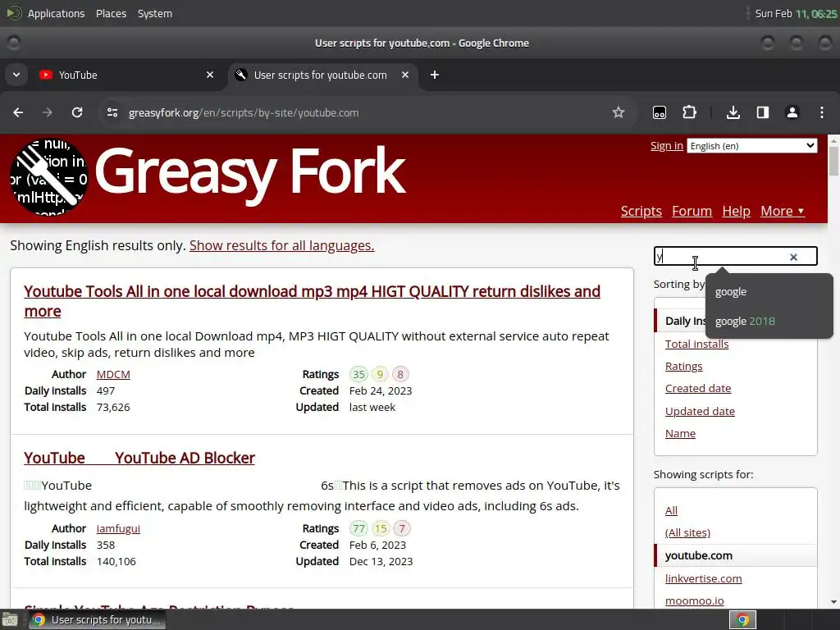Click the good rating count 35
Screen dimensions: 840x630
[358, 374]
